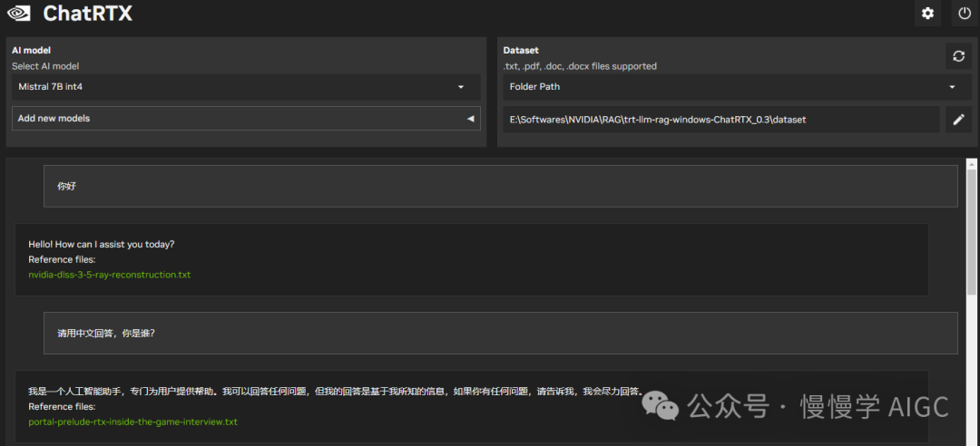Open portal-prelude-rtx-inside-the-game-interview.txt reference link
This screenshot has width=980, height=446.
tap(132, 422)
